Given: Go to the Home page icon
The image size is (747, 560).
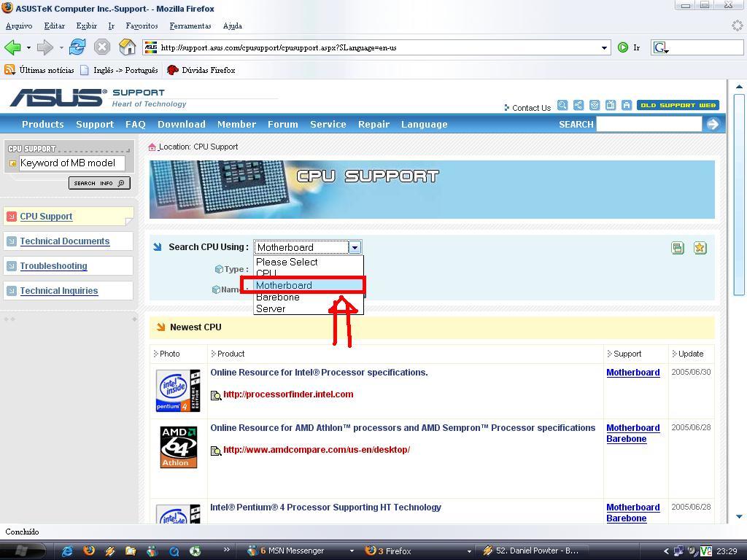Looking at the screenshot, I should pos(127,47).
